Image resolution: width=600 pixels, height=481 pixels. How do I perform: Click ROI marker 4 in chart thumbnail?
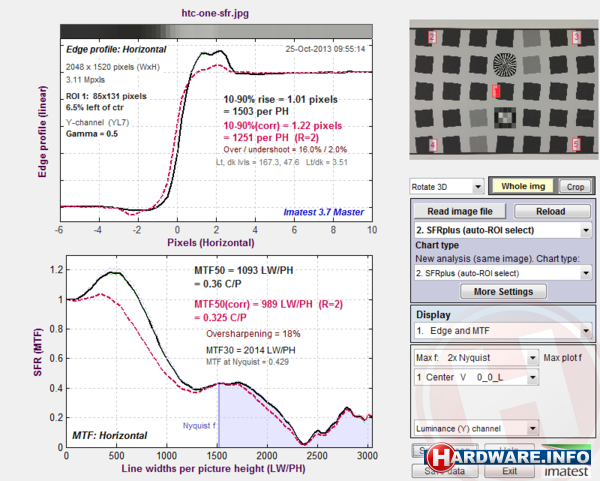pyautogui.click(x=432, y=145)
